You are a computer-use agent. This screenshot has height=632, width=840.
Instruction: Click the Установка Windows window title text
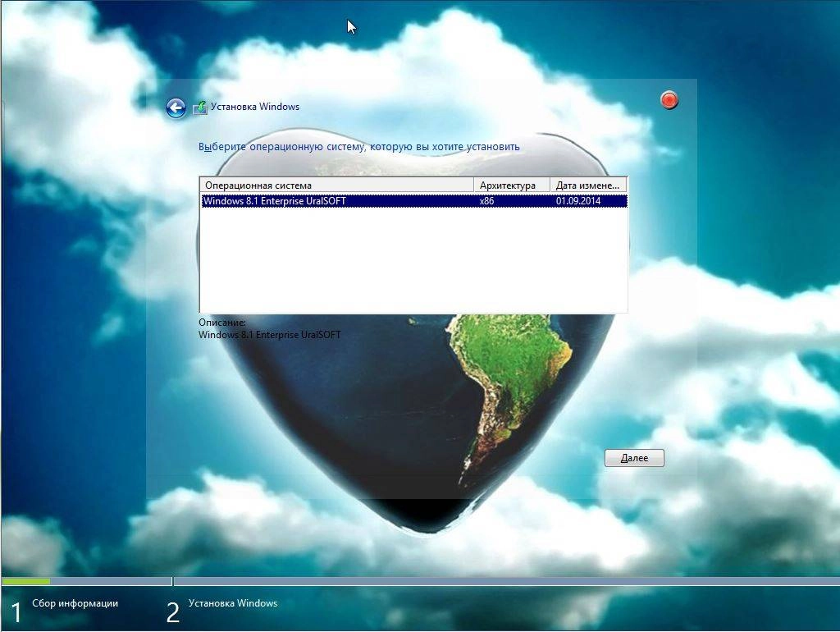pyautogui.click(x=255, y=107)
